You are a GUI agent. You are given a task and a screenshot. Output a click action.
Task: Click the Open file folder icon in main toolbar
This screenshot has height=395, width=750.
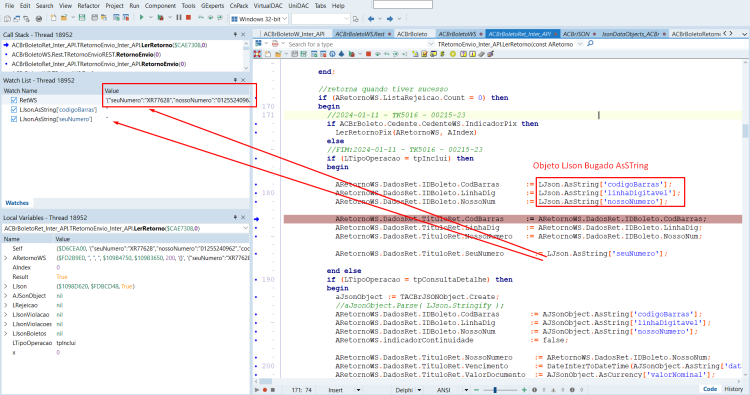[x=64, y=18]
